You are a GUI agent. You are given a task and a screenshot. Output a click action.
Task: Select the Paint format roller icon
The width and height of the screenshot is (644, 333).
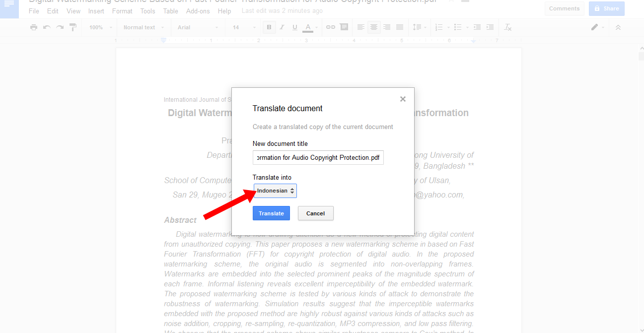[x=73, y=27]
